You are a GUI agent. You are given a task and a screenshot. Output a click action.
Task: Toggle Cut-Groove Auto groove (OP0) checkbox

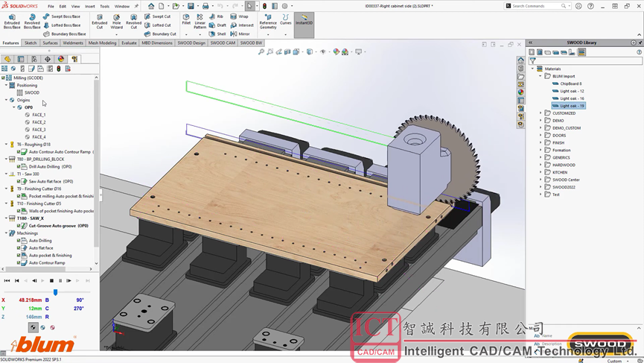19,226
